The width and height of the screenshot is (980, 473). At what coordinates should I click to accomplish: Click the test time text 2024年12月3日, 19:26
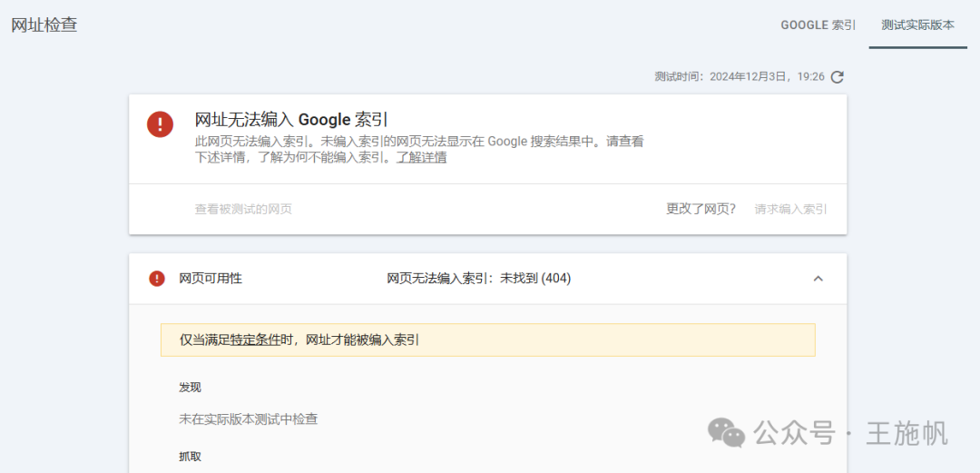coord(767,77)
